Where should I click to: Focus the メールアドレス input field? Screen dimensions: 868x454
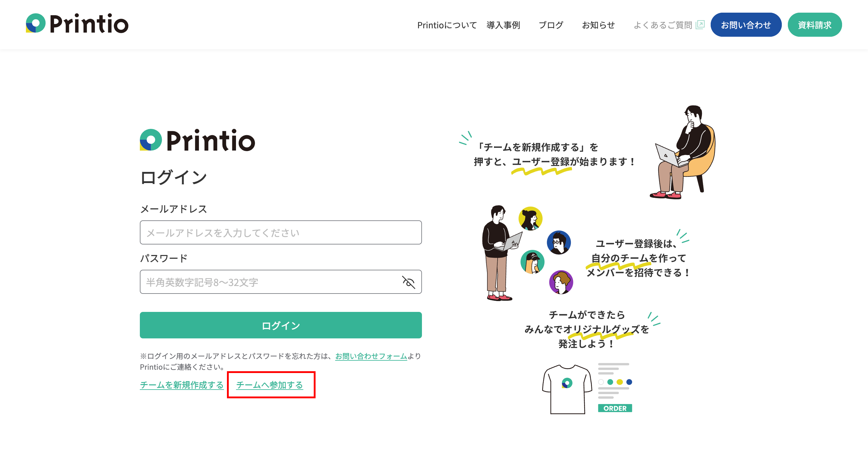pos(281,232)
